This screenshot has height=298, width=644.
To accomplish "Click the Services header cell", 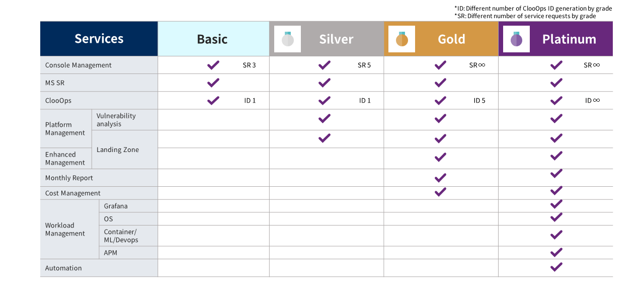I will pos(99,39).
